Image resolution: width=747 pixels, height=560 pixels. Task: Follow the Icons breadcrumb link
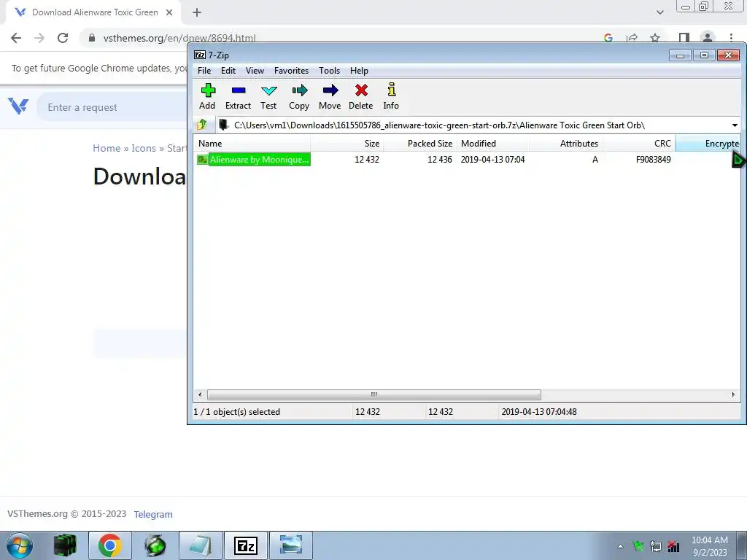[144, 148]
